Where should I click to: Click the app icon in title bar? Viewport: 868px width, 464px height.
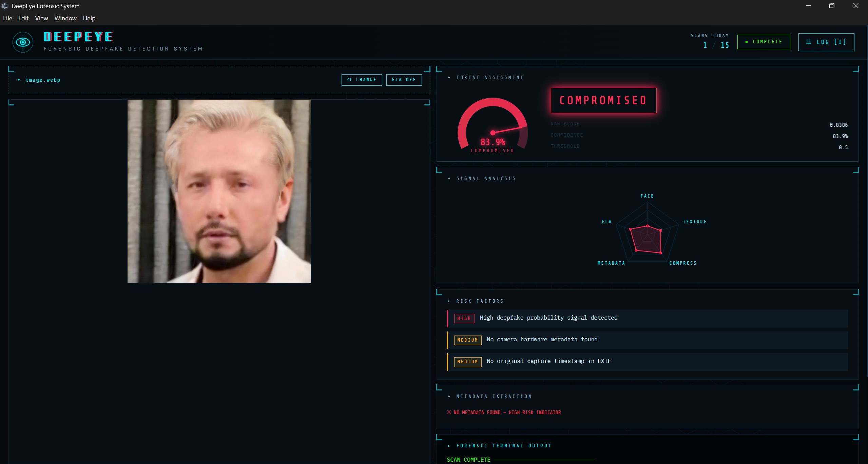coord(5,6)
